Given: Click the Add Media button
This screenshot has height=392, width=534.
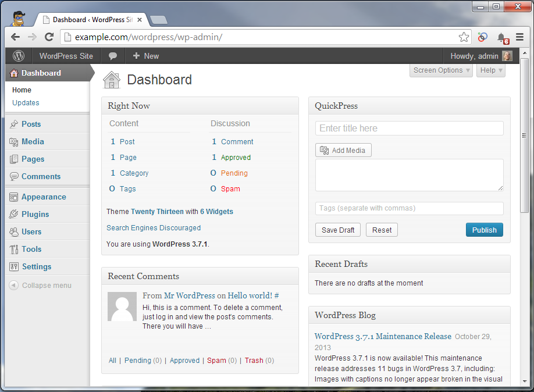Looking at the screenshot, I should click(x=343, y=150).
